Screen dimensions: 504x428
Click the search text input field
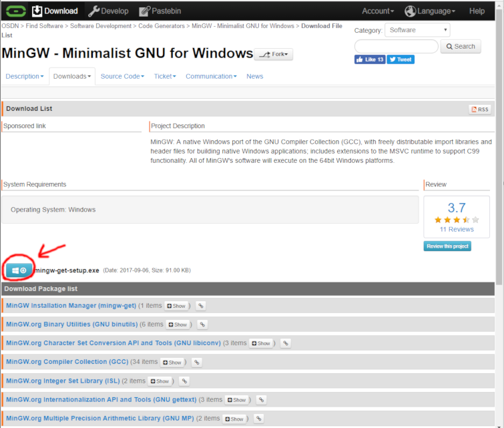point(396,46)
